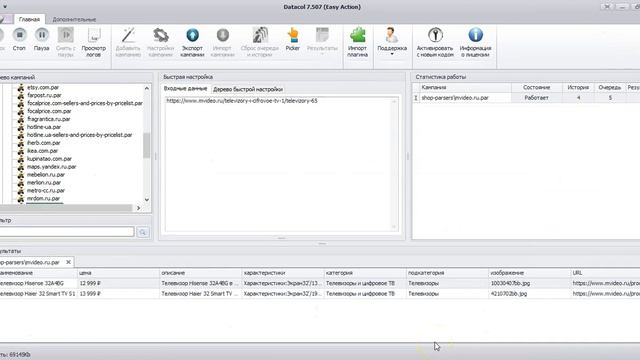
Task: Sort results by изображение column
Action: tap(529, 273)
